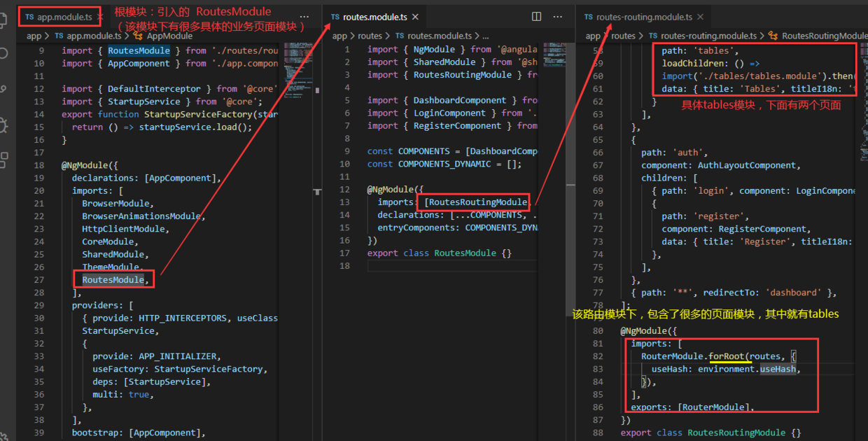Open More Actions menu in app.module.ts pane
Image resolution: width=868 pixels, height=441 pixels.
click(304, 16)
